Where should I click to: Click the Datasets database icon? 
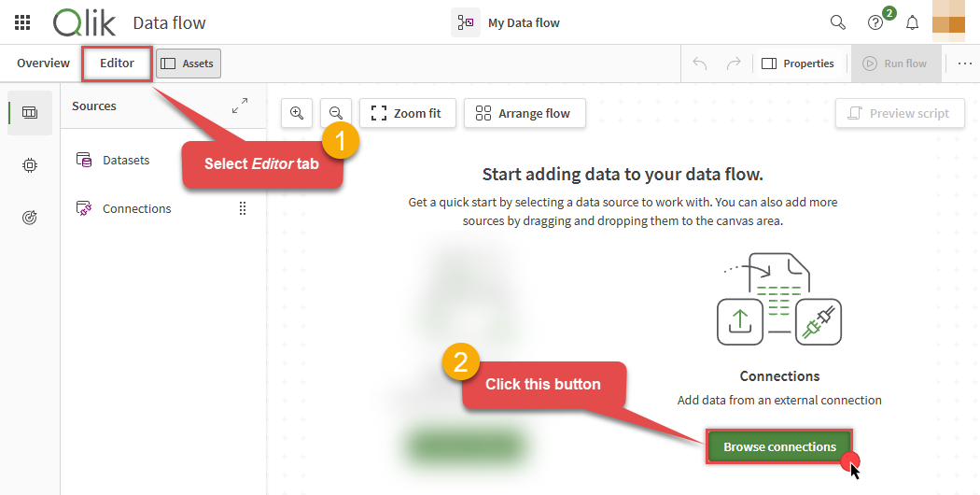point(84,161)
